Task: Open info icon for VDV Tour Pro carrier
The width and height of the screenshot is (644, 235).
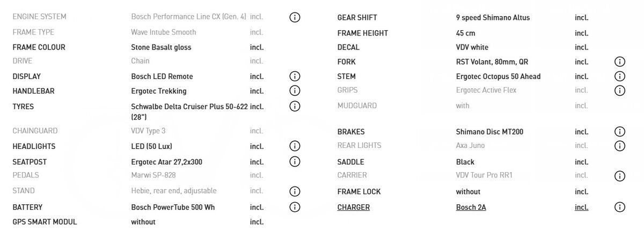Action: [x=620, y=176]
